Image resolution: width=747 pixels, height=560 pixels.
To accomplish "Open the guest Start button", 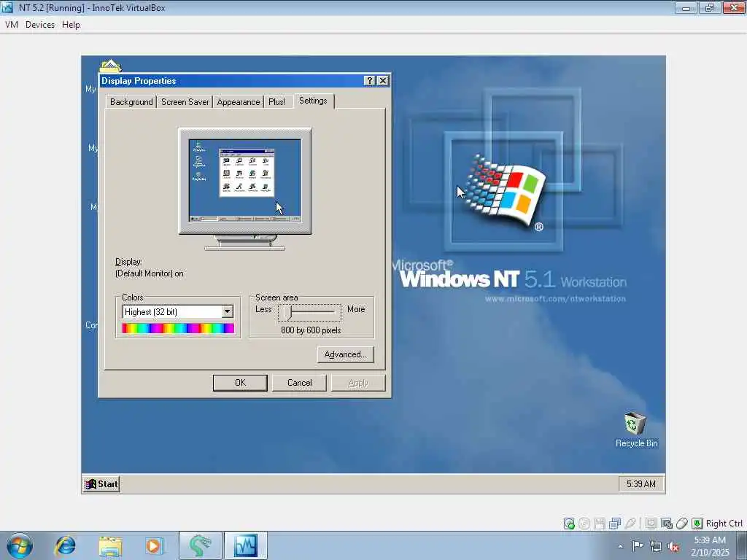I will click(101, 484).
